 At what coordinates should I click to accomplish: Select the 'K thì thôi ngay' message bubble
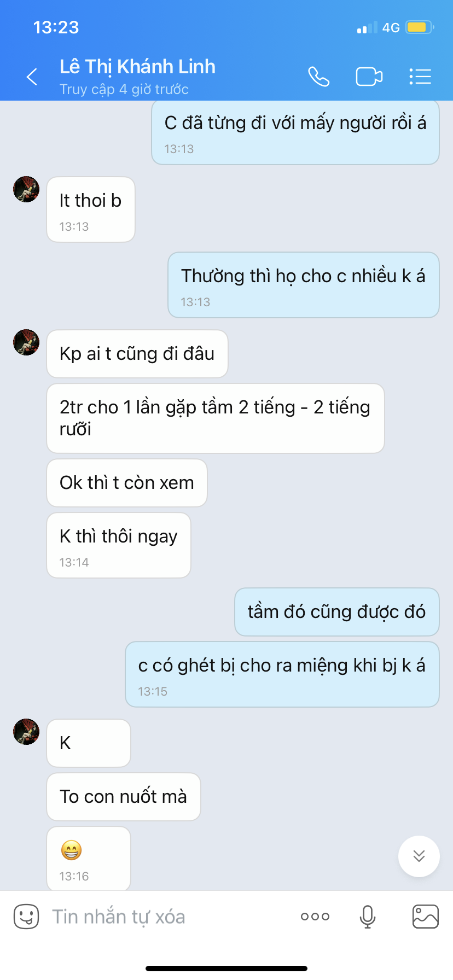pos(119,545)
